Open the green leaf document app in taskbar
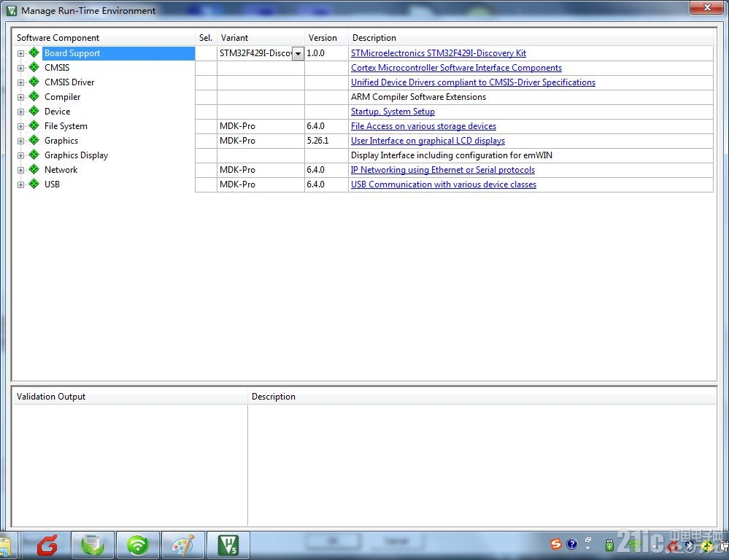The image size is (729, 560). [93, 545]
